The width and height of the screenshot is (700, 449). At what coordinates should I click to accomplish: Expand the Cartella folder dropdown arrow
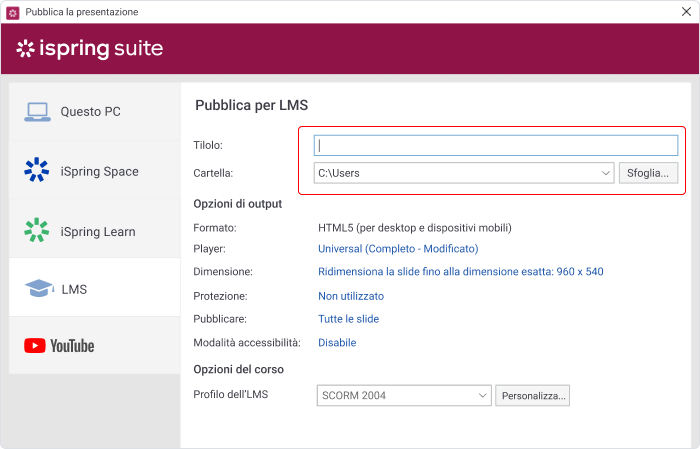[605, 173]
